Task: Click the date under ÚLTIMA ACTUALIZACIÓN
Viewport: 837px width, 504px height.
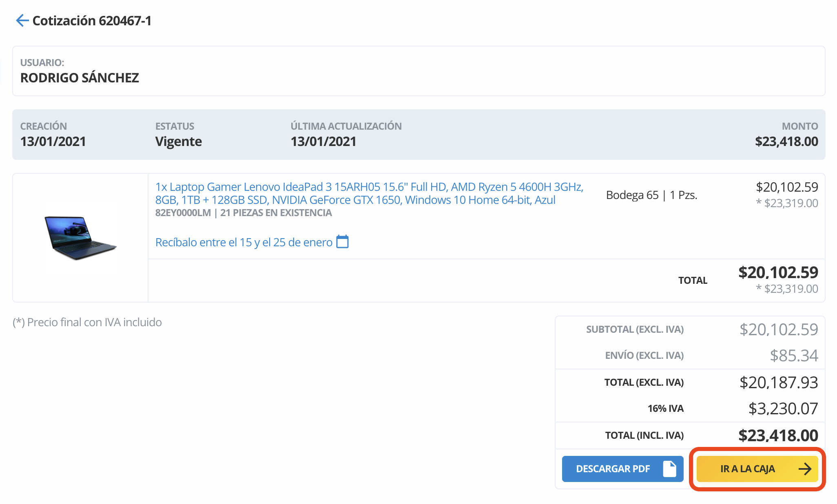Action: click(x=323, y=141)
